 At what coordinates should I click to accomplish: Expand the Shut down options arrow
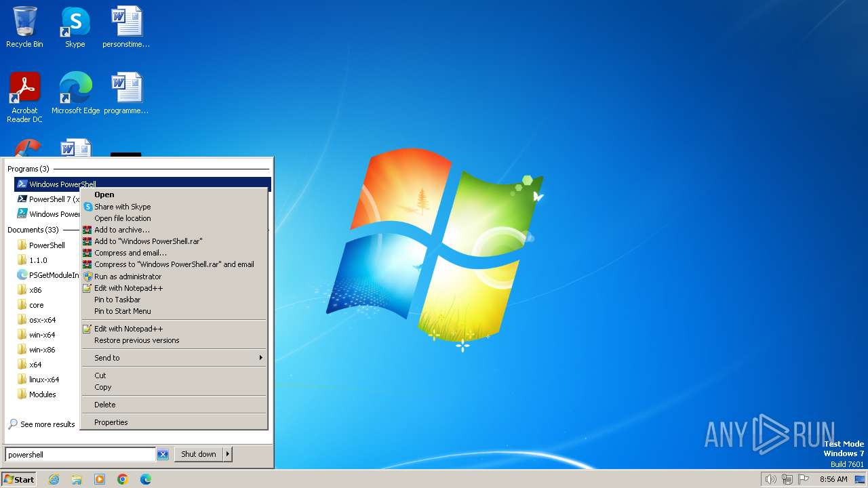coord(228,454)
